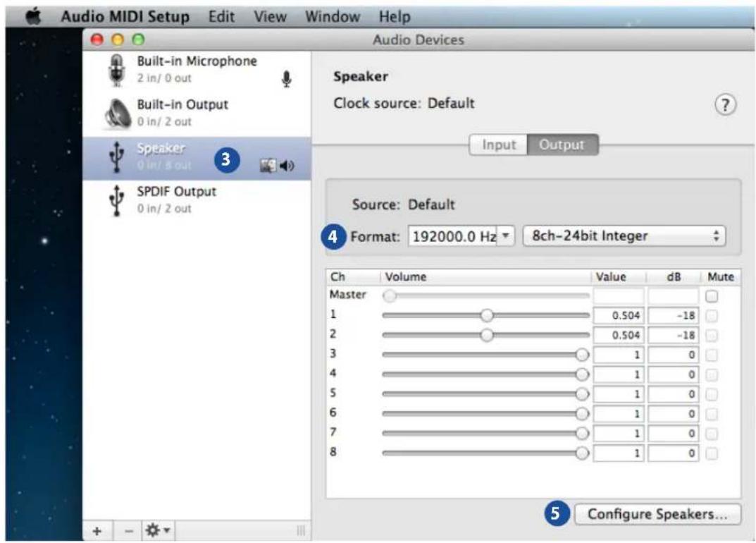756x543 pixels.
Task: Click the Volume column header
Action: [485, 277]
